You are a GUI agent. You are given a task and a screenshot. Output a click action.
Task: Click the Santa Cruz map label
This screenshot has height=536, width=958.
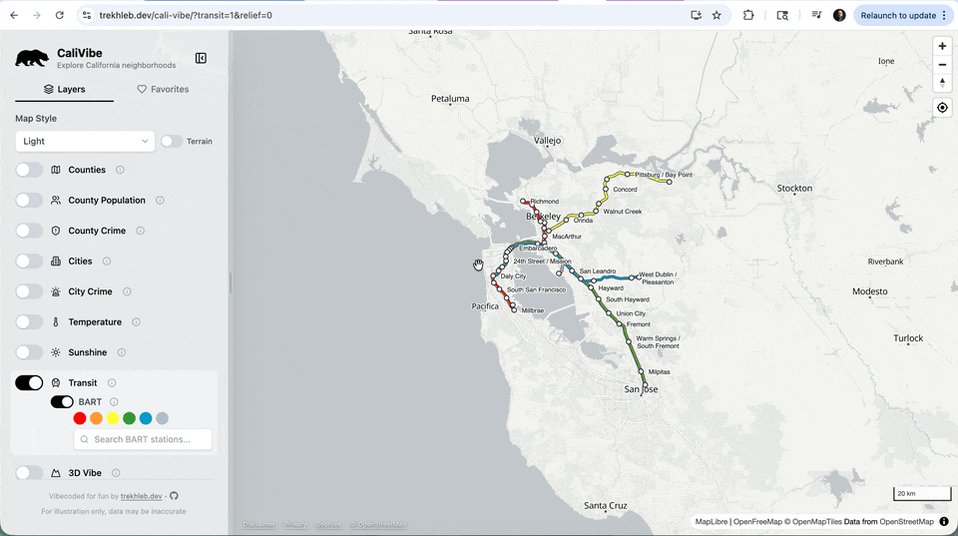tap(605, 505)
